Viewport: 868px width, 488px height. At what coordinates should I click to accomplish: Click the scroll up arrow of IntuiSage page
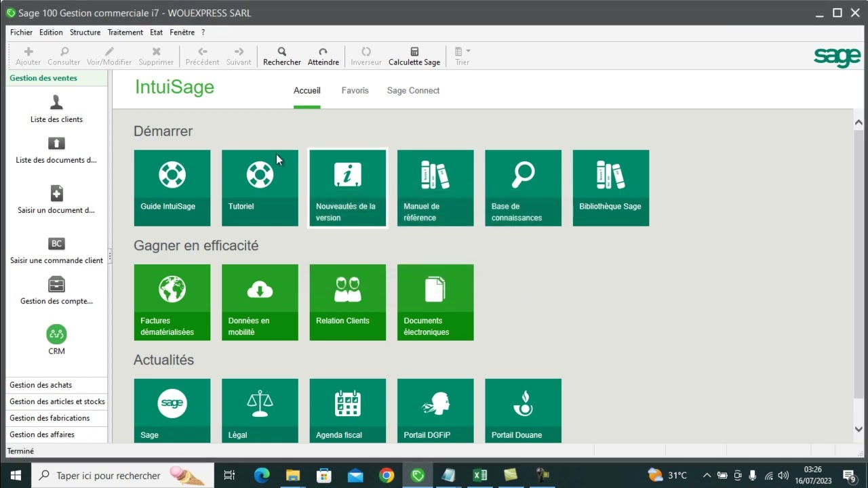tap(859, 123)
